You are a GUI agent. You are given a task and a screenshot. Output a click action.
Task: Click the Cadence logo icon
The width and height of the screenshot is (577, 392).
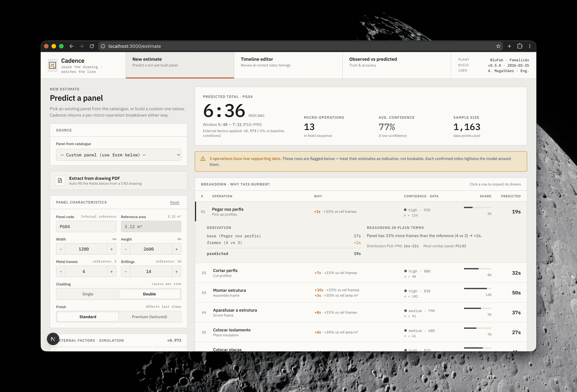52,65
